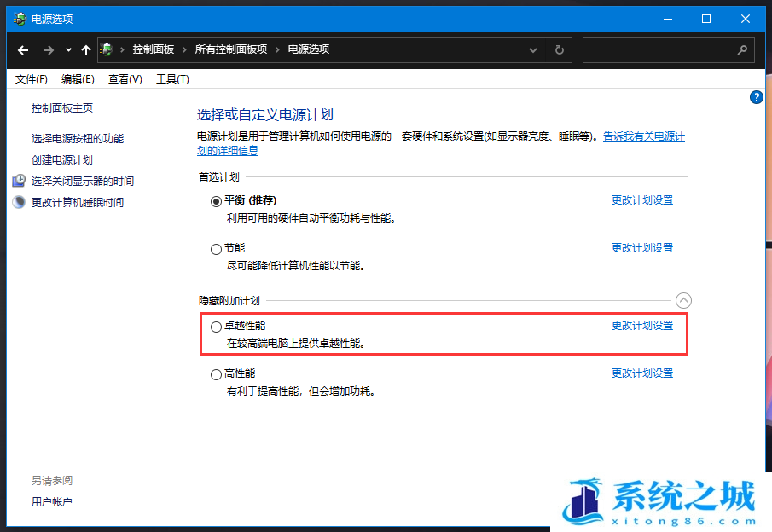Open the recent locations dropdown arrow
The height and width of the screenshot is (532, 772).
pos(68,50)
